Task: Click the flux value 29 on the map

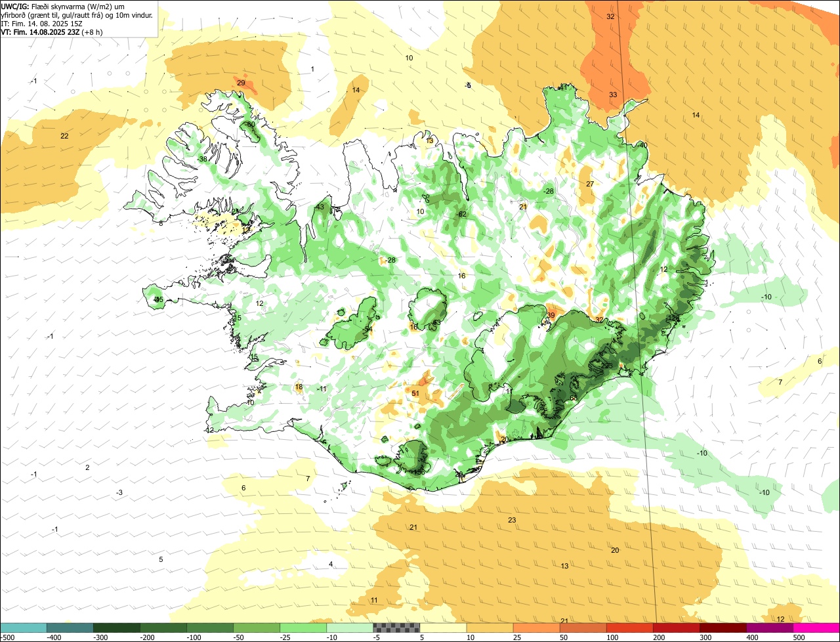Action: click(241, 83)
